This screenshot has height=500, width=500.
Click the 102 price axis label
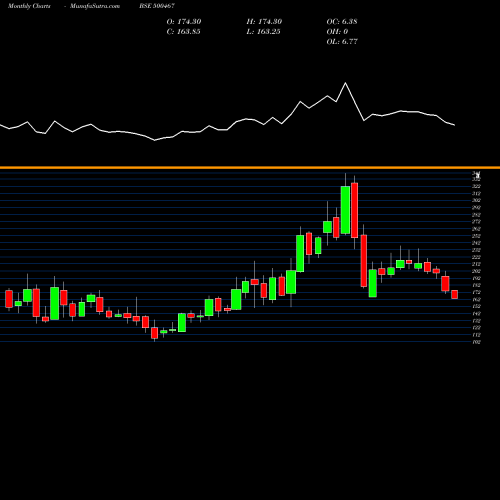point(476,342)
